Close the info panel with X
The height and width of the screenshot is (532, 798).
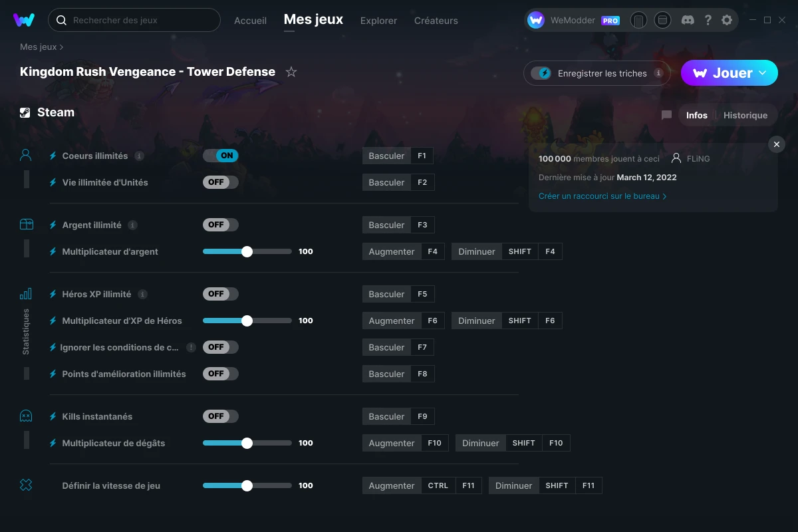pos(776,144)
